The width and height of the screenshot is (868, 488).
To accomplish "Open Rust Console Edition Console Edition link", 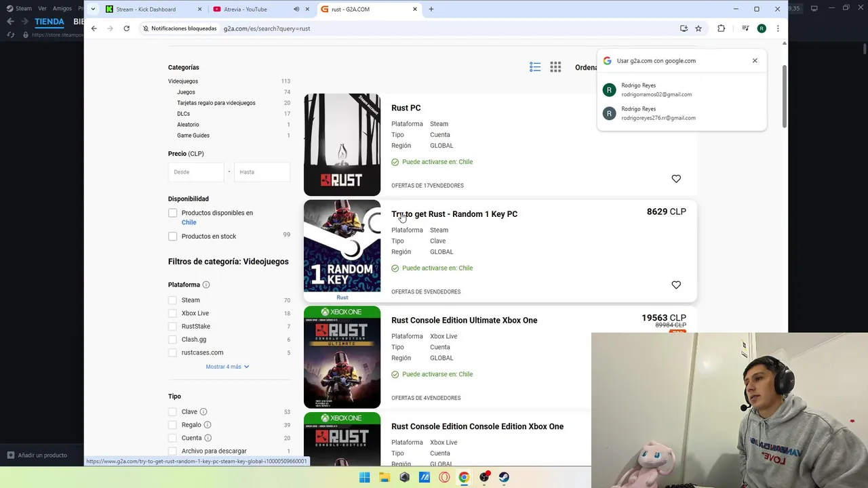I will (477, 426).
